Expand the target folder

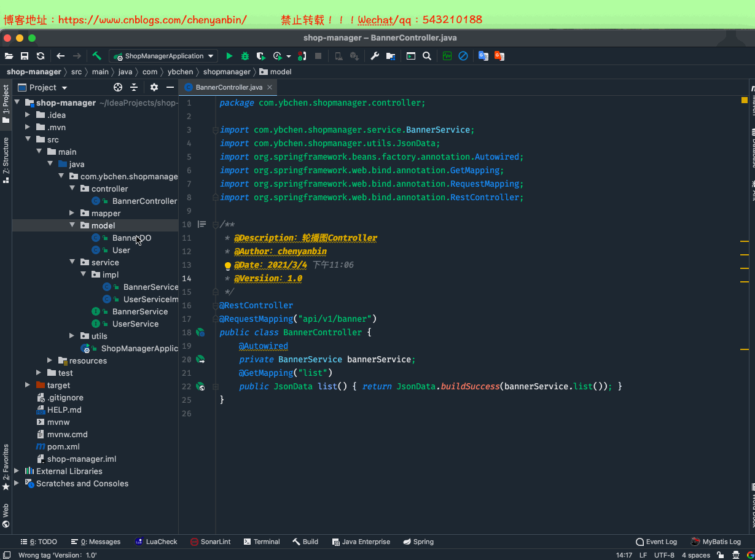point(28,385)
